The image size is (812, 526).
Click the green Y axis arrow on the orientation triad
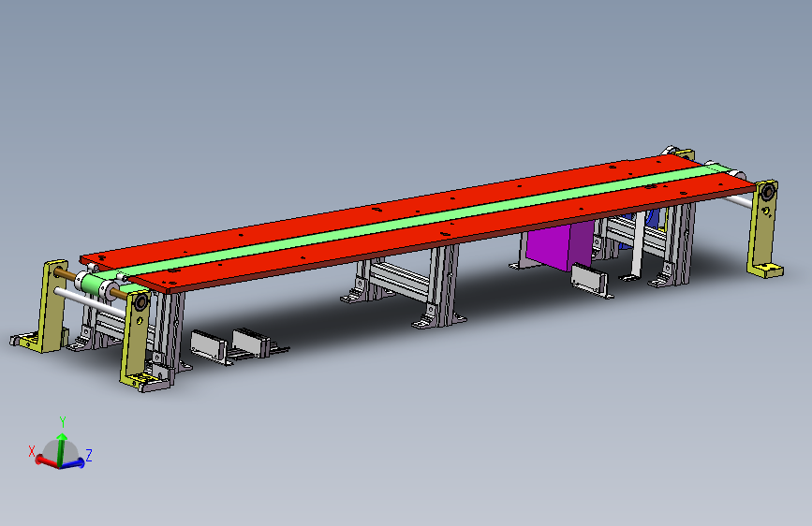(62, 447)
